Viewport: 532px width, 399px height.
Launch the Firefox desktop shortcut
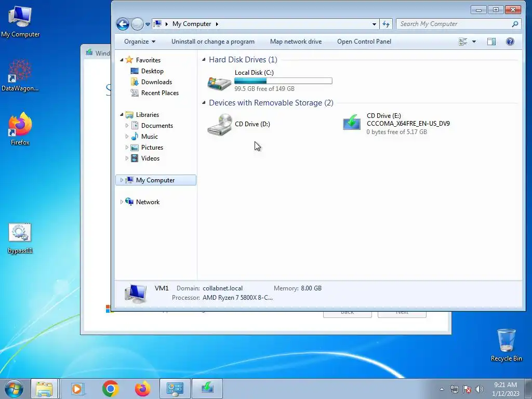tap(20, 129)
